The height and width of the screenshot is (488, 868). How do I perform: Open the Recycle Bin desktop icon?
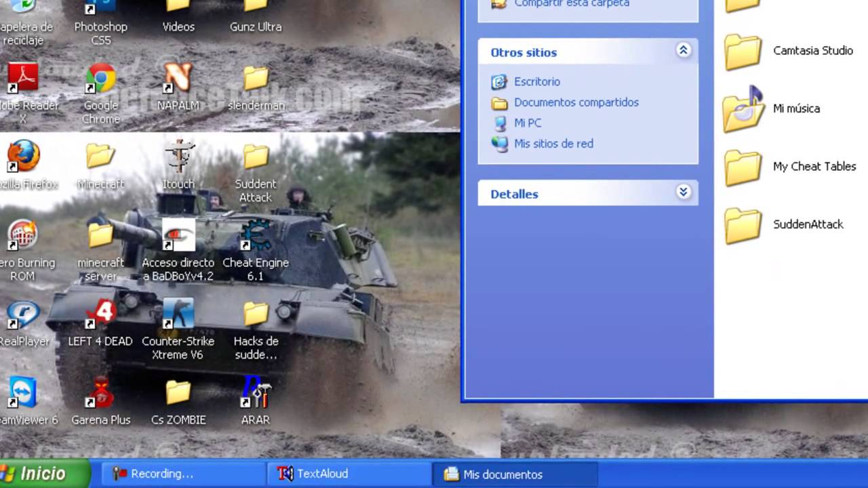tap(24, 20)
